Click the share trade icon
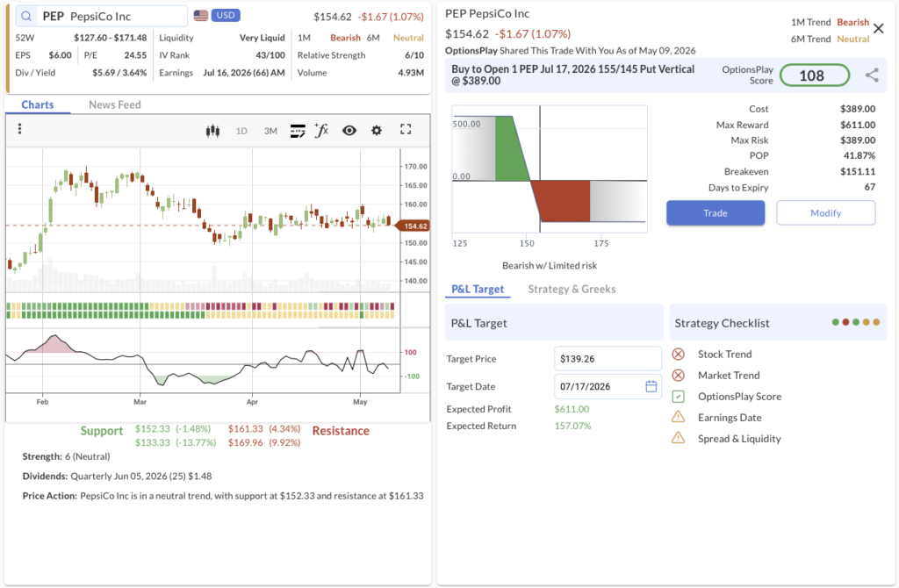This screenshot has height=588, width=899. pos(872,75)
